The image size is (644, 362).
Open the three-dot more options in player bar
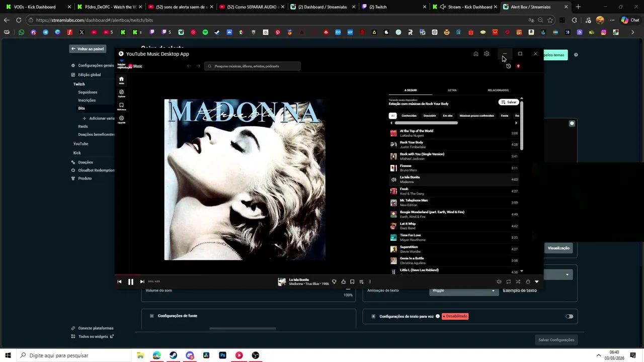(x=370, y=282)
